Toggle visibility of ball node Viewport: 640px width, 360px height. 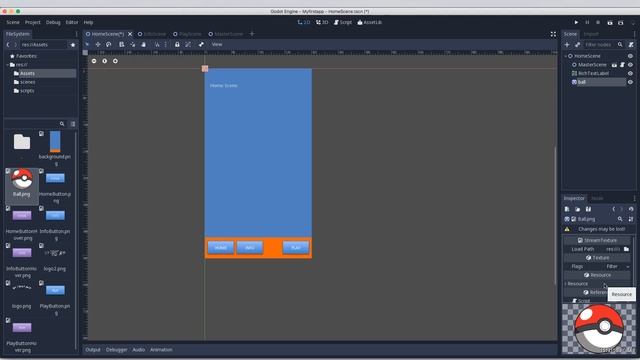[631, 82]
